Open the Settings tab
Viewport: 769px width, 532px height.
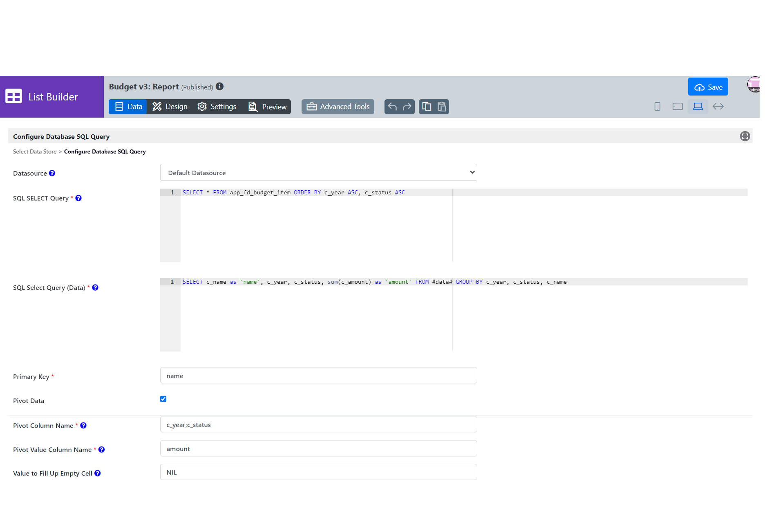coord(217,107)
